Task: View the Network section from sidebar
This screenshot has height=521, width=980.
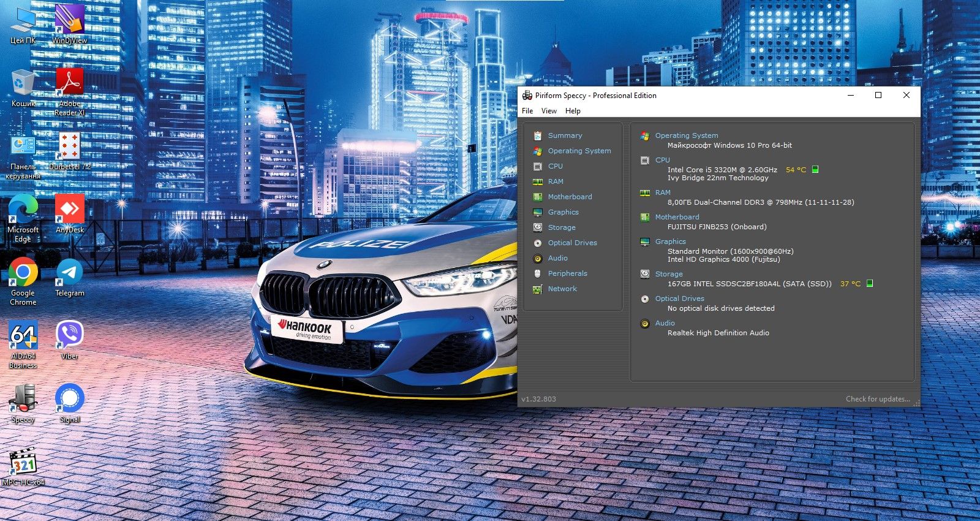Action: click(x=562, y=289)
